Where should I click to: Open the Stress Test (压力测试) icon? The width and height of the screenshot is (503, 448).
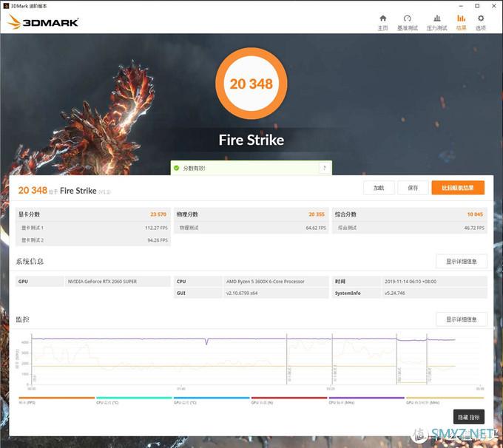[x=437, y=18]
